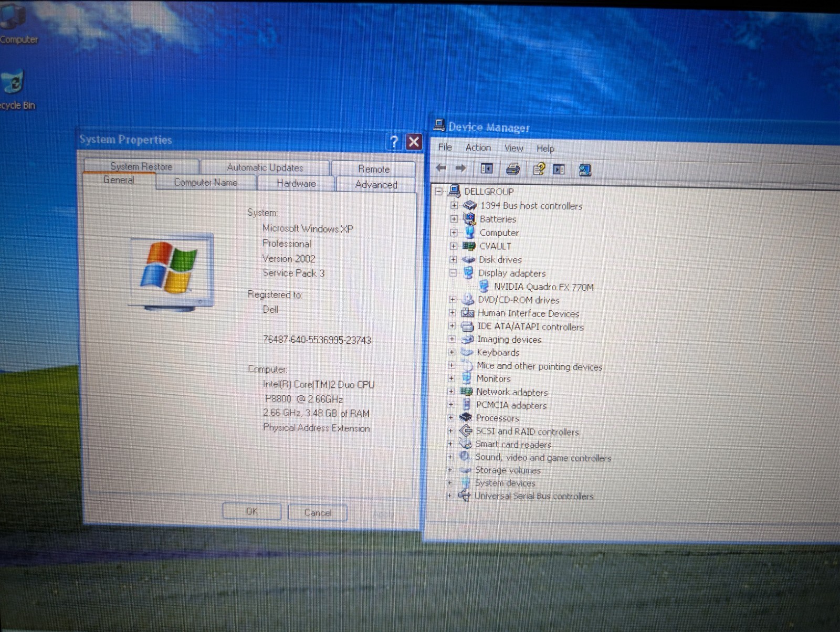840x632 pixels.
Task: Select the Smart card readers row
Action: click(513, 444)
